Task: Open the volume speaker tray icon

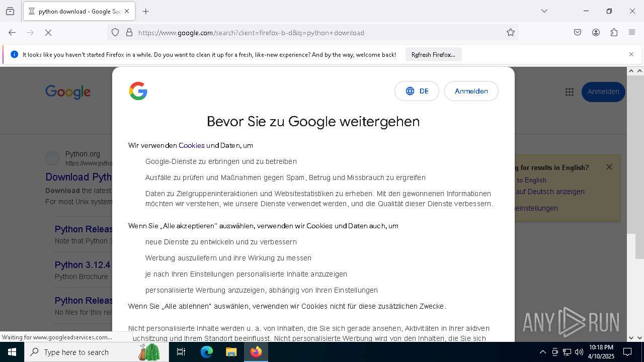Action: 579,352
